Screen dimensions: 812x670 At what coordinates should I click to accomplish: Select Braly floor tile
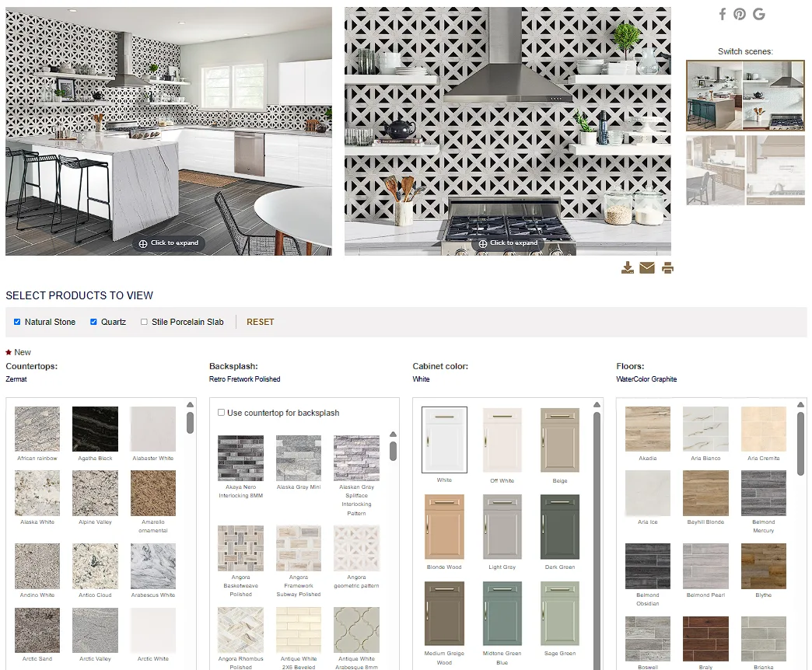[706, 639]
